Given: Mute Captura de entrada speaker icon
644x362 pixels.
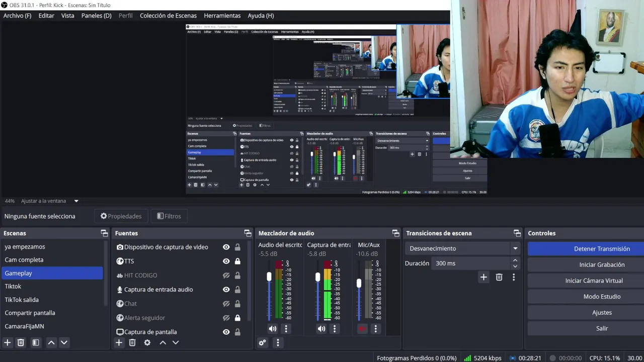Looking at the screenshot, I should pyautogui.click(x=321, y=329).
